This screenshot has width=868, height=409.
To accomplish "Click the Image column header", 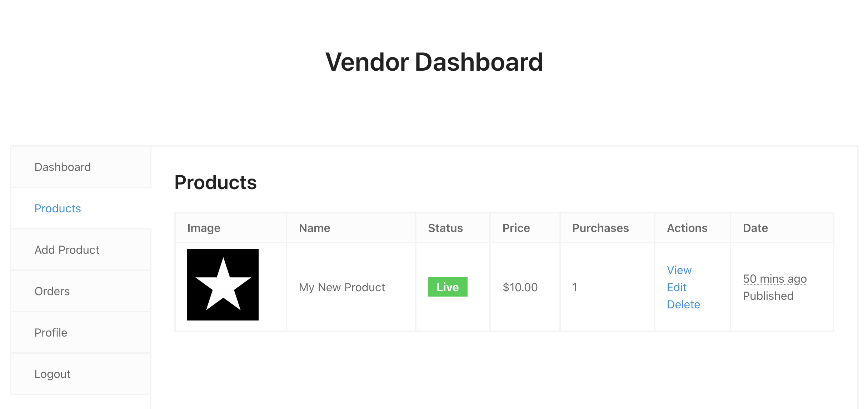I will [x=204, y=228].
